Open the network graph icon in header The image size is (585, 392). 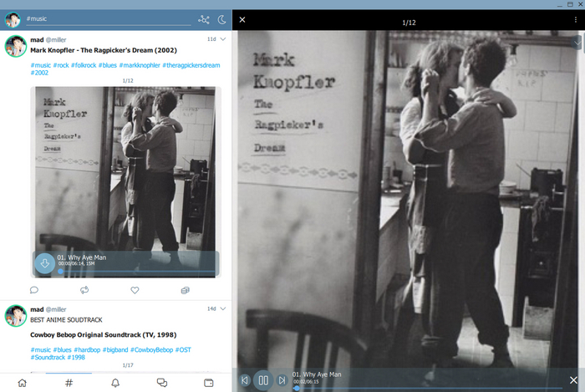(204, 19)
